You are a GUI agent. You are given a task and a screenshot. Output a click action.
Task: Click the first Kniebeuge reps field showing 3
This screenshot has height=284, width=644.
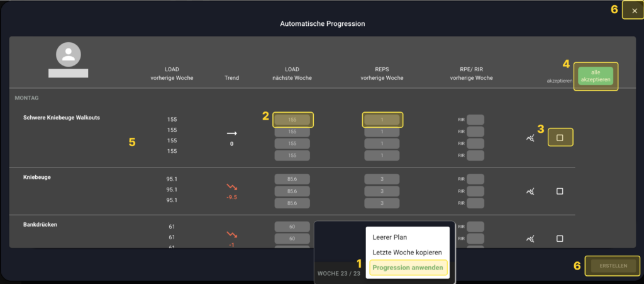[382, 179]
